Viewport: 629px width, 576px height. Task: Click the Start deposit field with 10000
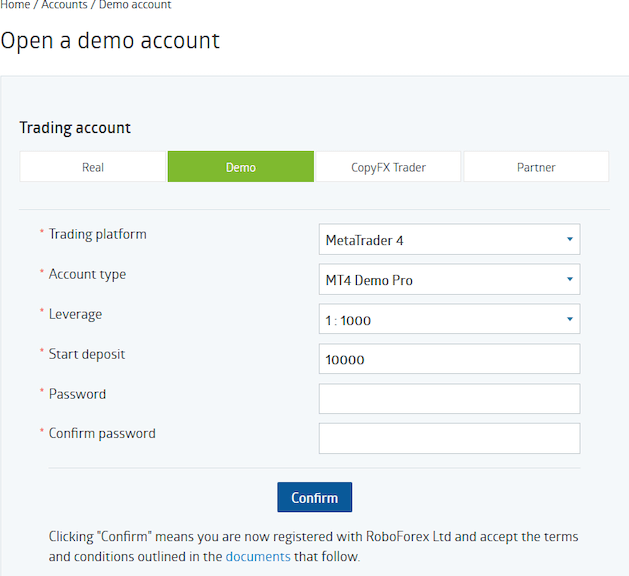coord(449,359)
